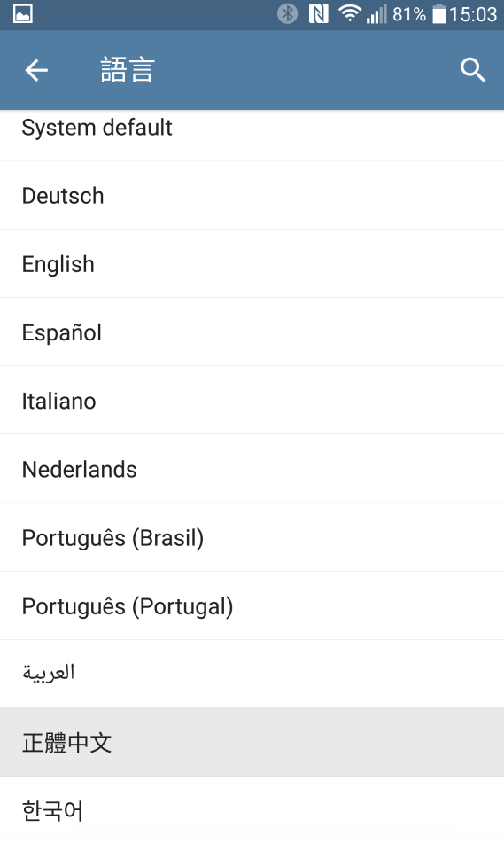
Task: Tap the picture notification icon
Action: click(x=22, y=14)
